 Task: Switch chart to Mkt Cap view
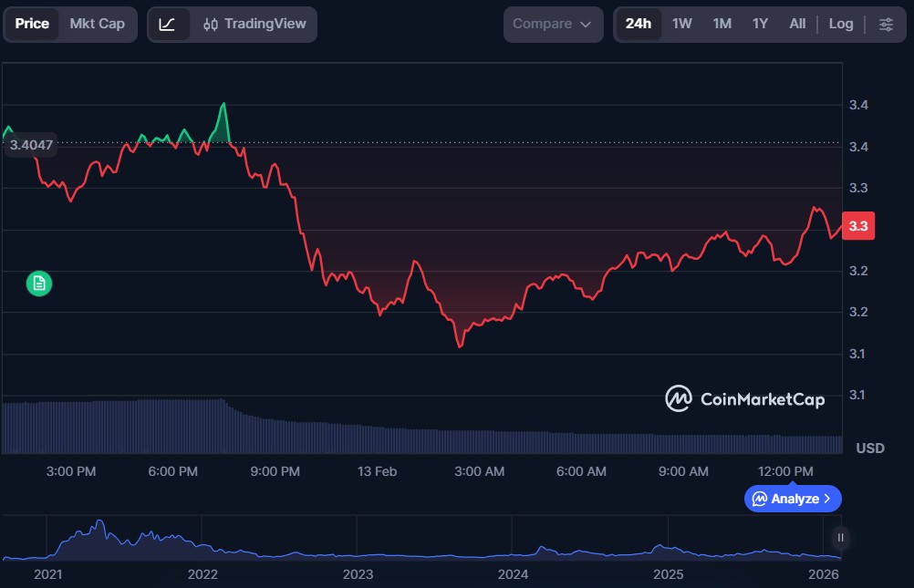coord(98,25)
